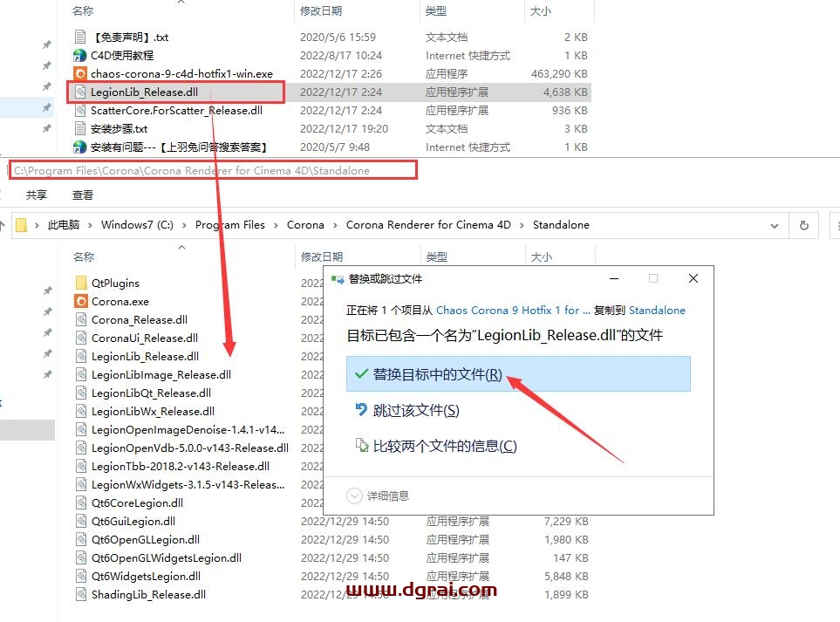This screenshot has height=622, width=840.
Task: Click the compare file info icon option
Action: 361,446
